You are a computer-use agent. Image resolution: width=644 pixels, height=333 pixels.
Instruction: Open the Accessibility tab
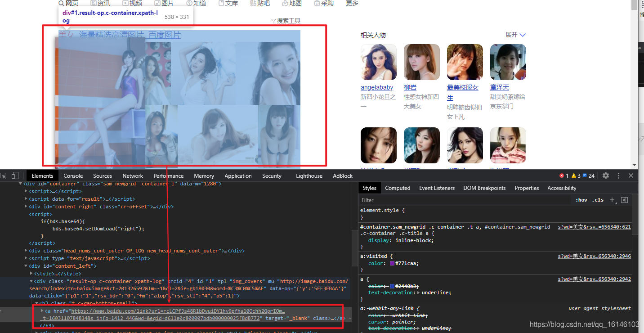[x=562, y=188]
